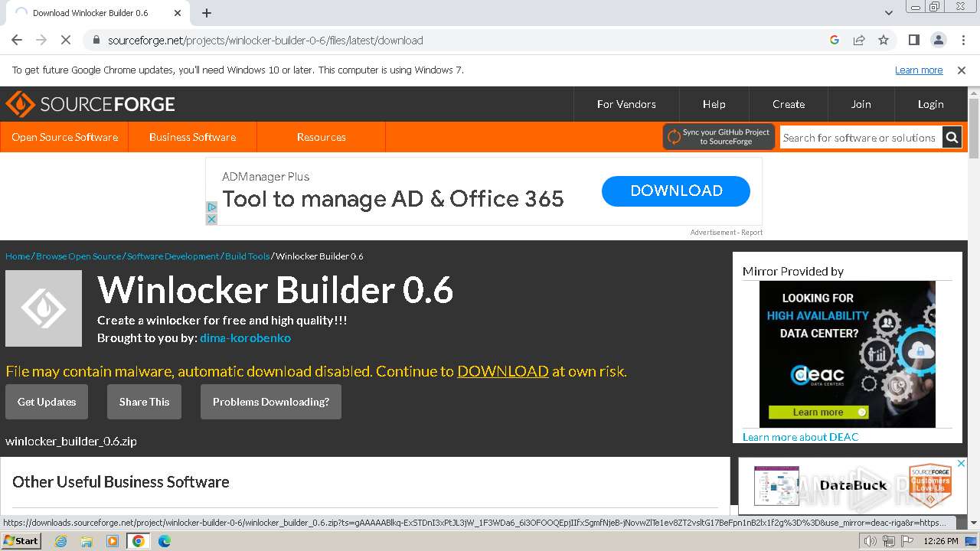980x551 pixels.
Task: Open the Resources tab
Action: pos(321,137)
